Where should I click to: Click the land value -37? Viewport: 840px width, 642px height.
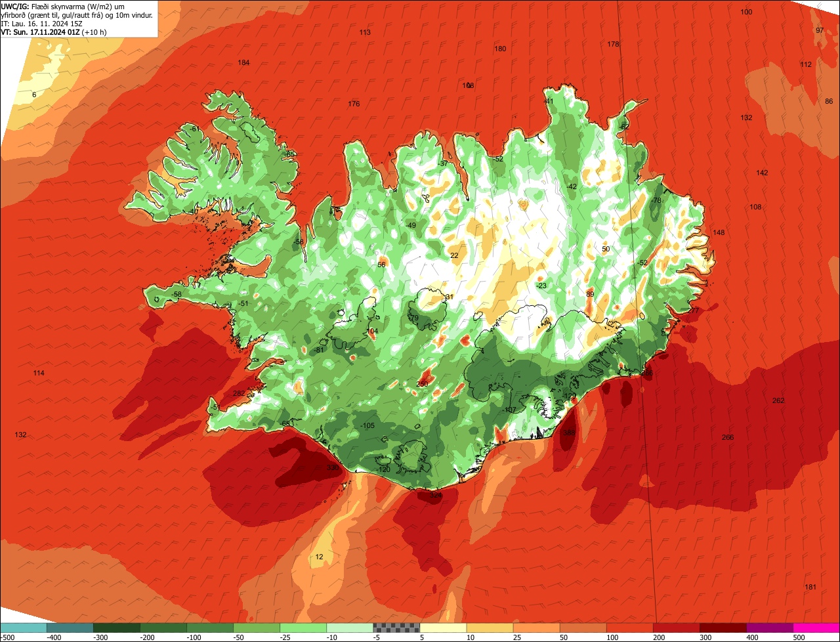[443, 163]
